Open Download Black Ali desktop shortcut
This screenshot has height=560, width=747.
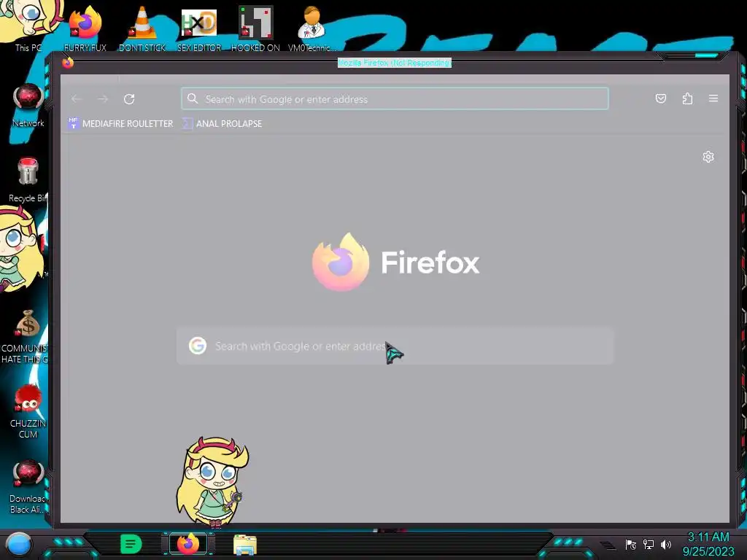point(28,486)
